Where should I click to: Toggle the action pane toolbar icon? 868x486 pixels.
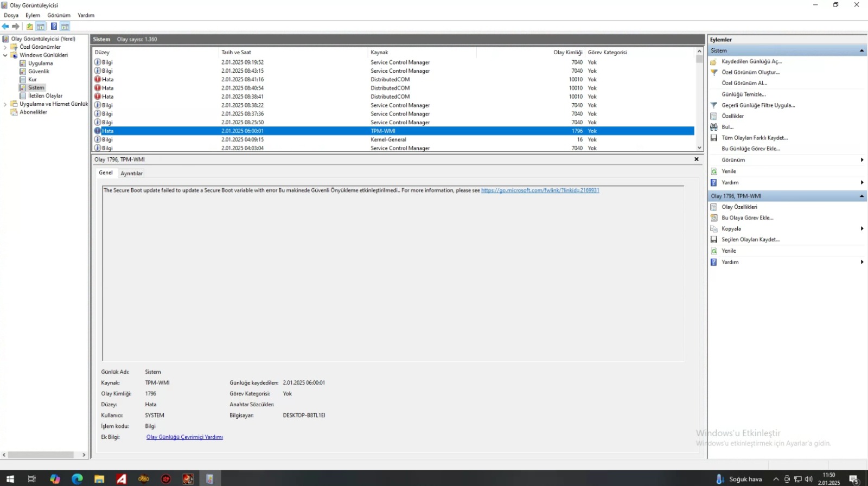65,27
